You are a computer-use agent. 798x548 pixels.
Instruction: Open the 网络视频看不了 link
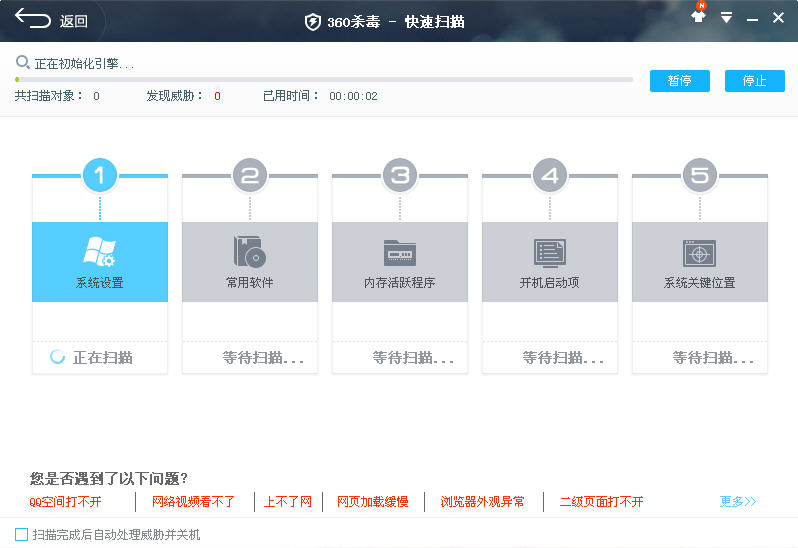pos(193,502)
